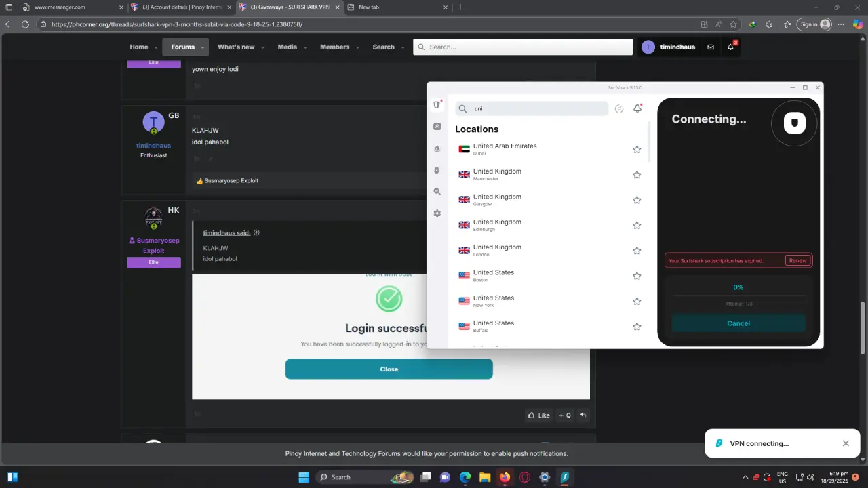This screenshot has width=868, height=488.
Task: Favorite the United States New York location
Action: click(637, 302)
